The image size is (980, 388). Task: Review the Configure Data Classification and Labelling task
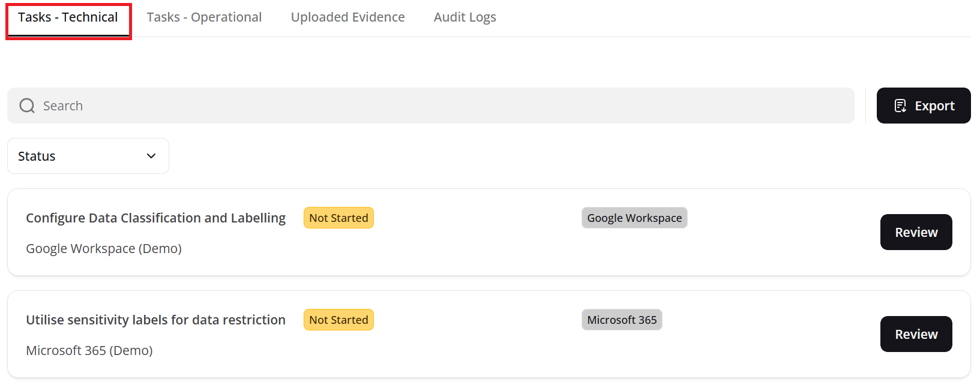pos(916,232)
